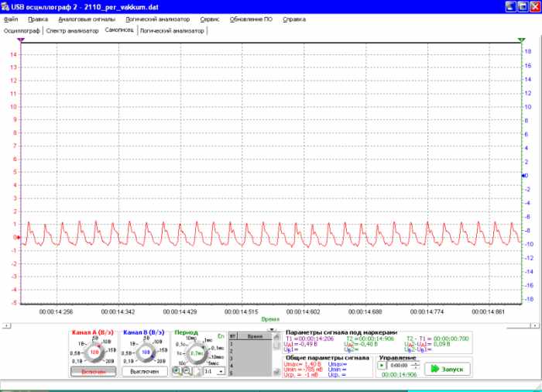542x392 pixels.
Task: Click the purple T1 marker triangle
Action: pyautogui.click(x=21, y=40)
